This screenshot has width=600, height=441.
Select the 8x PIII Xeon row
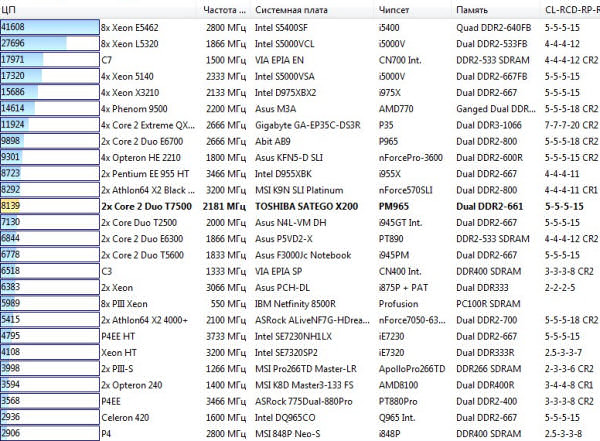(300, 304)
